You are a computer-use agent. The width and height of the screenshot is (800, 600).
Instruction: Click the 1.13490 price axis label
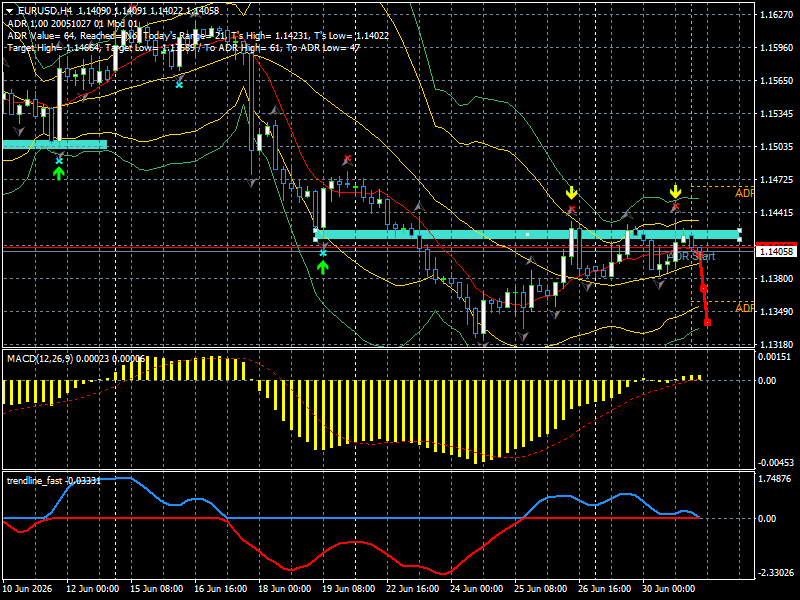tap(777, 311)
